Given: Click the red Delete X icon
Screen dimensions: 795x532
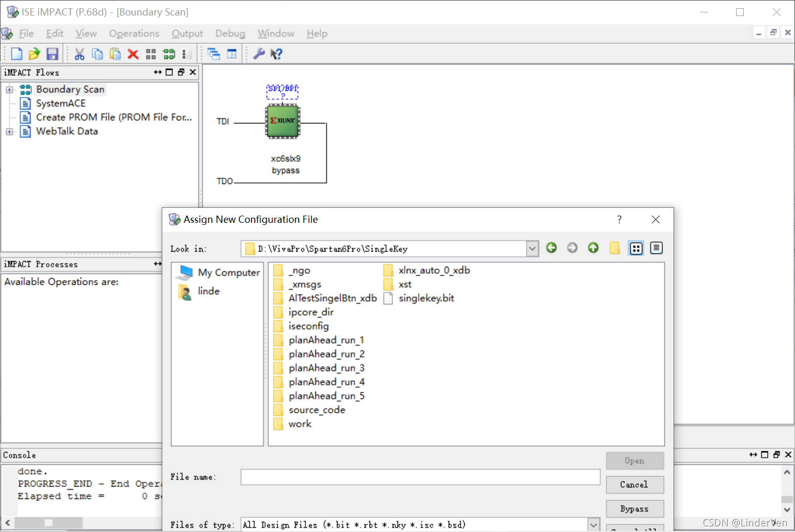Looking at the screenshot, I should 133,54.
